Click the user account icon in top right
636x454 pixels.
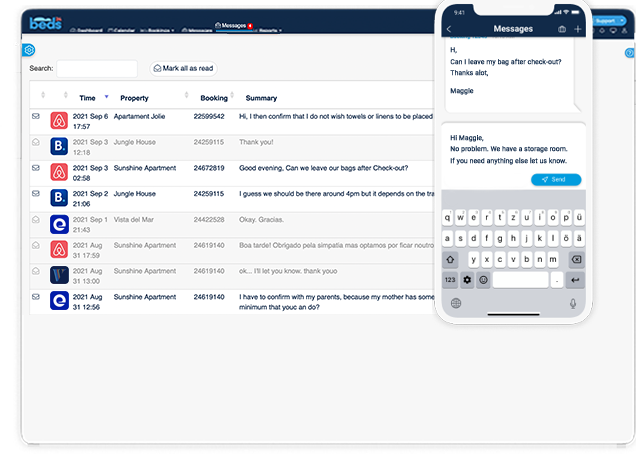click(x=624, y=30)
